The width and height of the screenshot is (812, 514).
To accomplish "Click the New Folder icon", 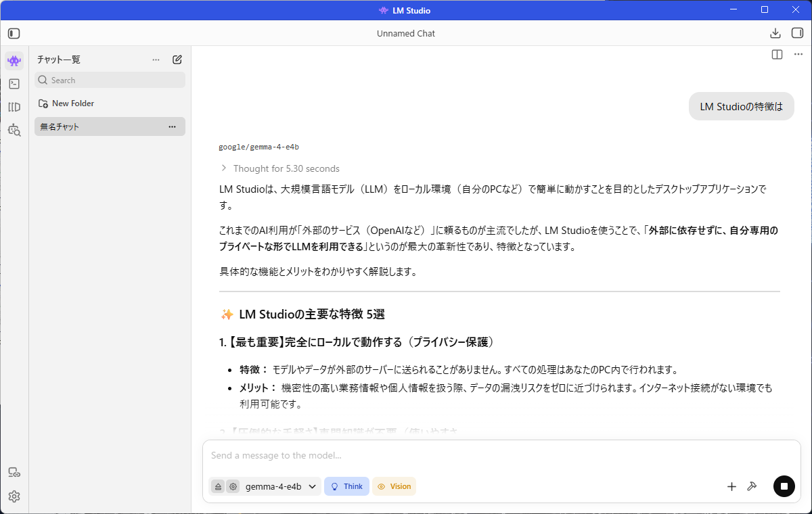I will point(43,103).
